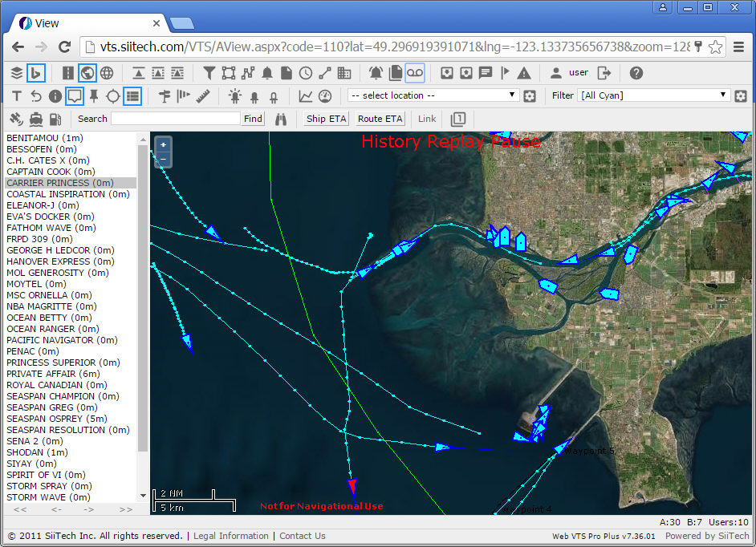Open the Chrome menu hamburger button
756x547 pixels.
pyautogui.click(x=738, y=47)
